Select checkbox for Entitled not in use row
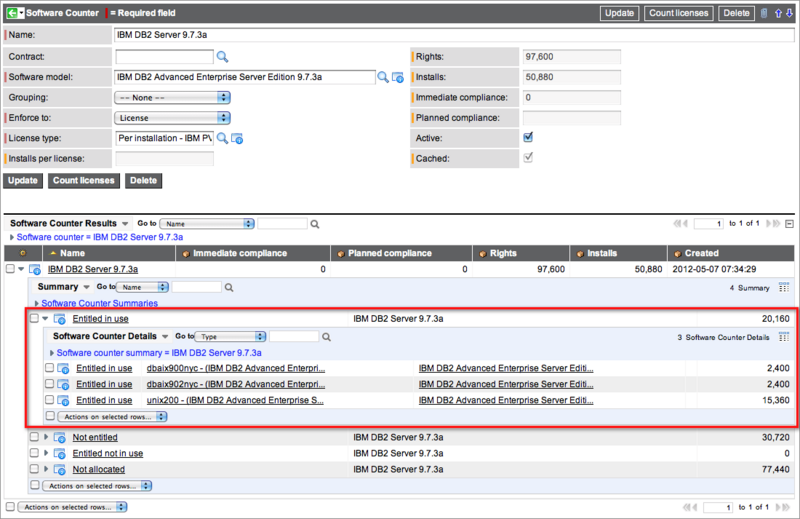 pos(34,453)
